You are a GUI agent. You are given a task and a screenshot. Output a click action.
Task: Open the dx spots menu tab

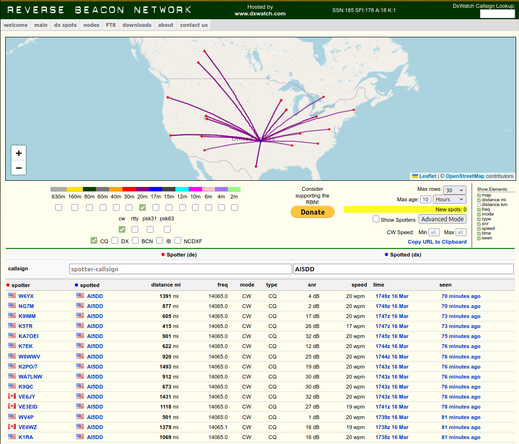pos(65,25)
